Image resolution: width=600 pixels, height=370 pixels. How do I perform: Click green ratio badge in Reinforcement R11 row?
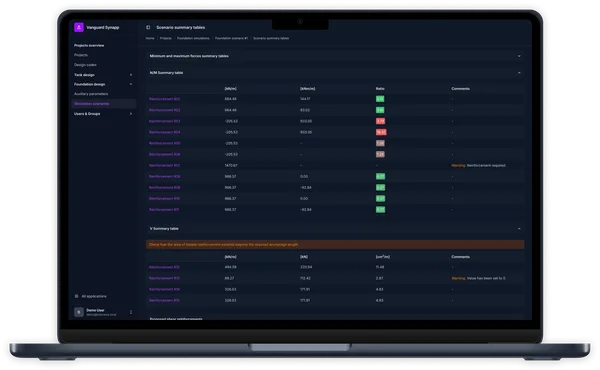[x=380, y=210]
